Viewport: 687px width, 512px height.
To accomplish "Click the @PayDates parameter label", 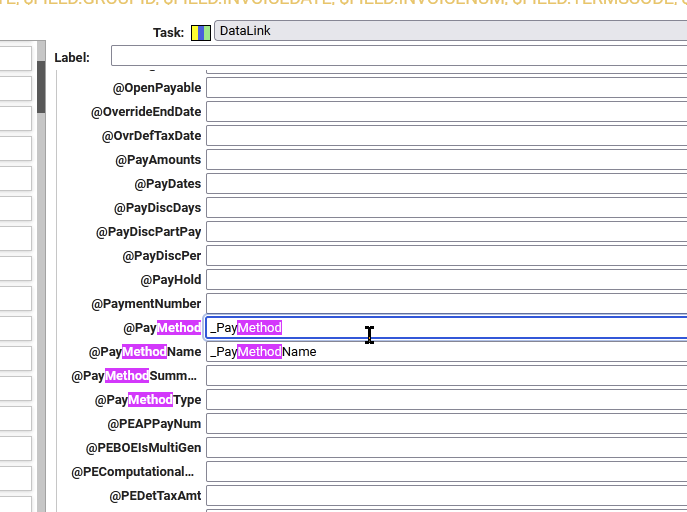I will pos(168,184).
